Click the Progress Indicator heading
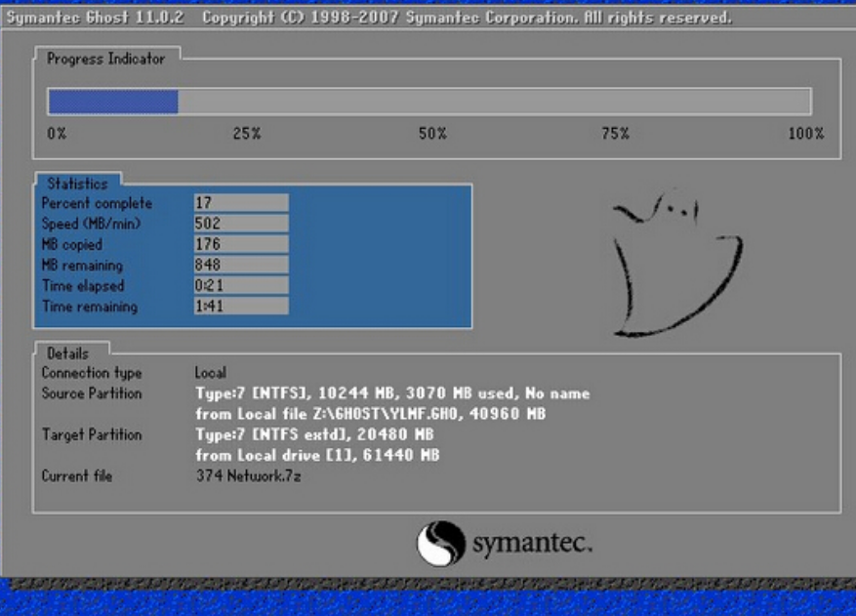Screen dimensions: 856x616 click(106, 59)
